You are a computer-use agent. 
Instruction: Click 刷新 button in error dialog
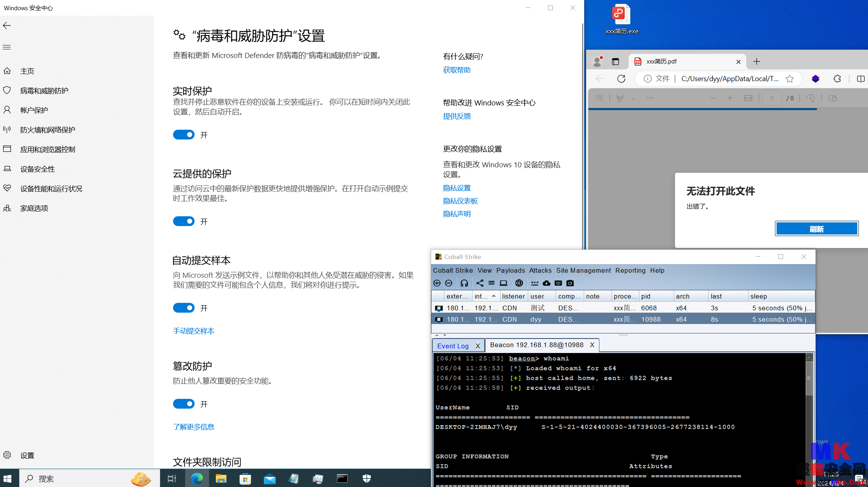[817, 229]
